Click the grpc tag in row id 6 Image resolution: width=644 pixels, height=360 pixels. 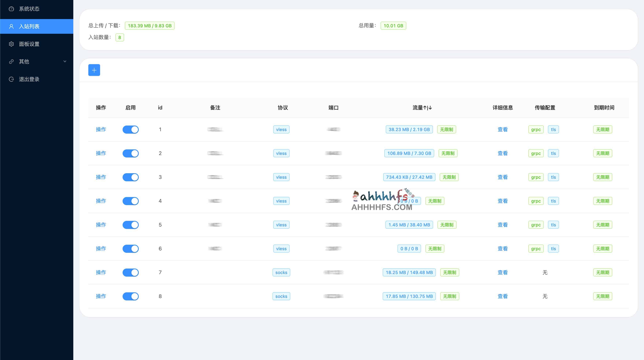[x=536, y=249]
